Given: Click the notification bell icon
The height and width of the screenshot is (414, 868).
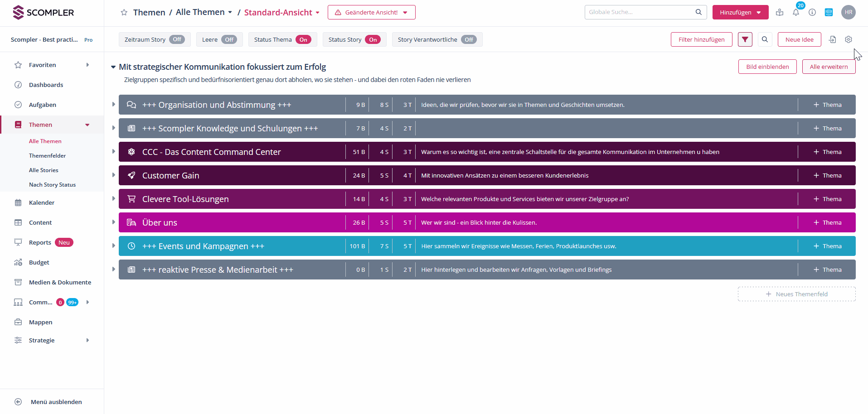Looking at the screenshot, I should [x=795, y=13].
